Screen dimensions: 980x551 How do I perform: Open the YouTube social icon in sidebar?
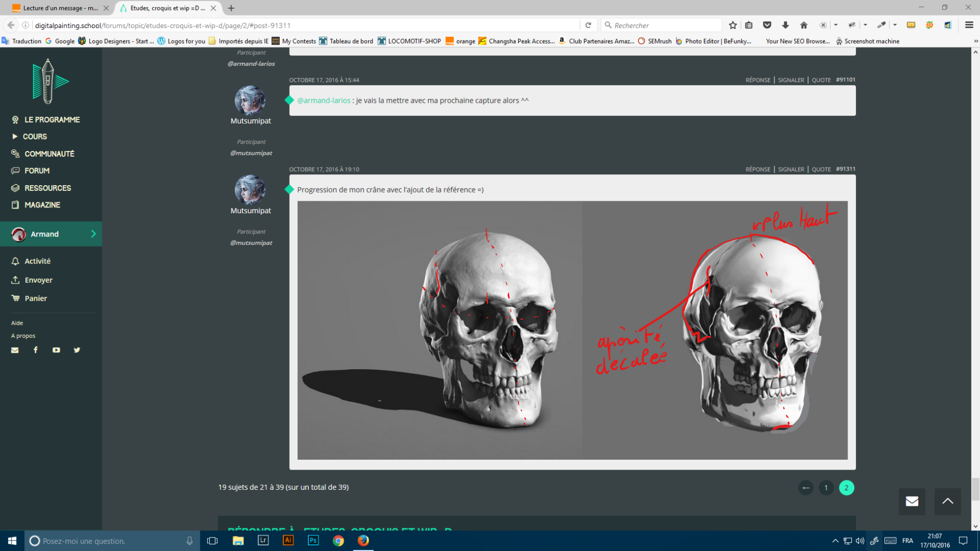[56, 350]
